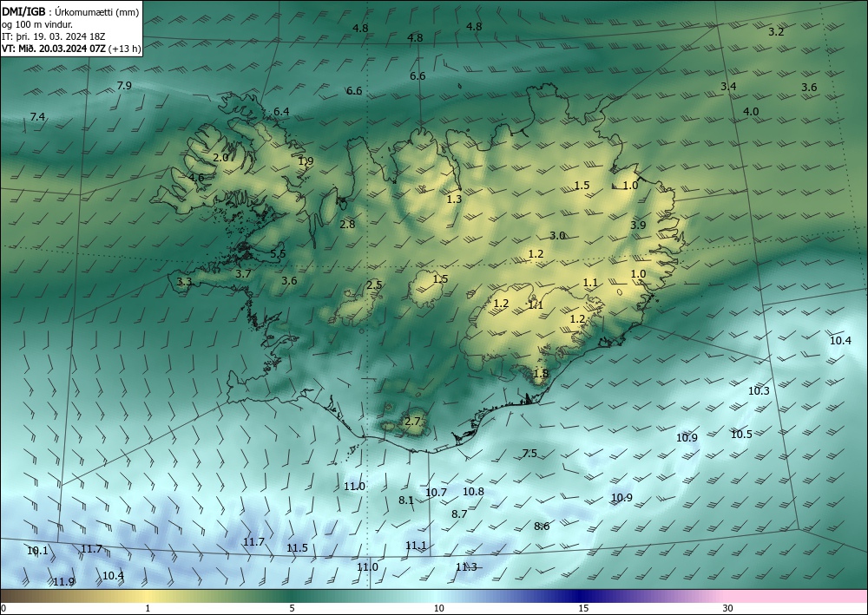The height and width of the screenshot is (615, 868).
Task: Click the color scale label "15"
Action: coord(583,608)
